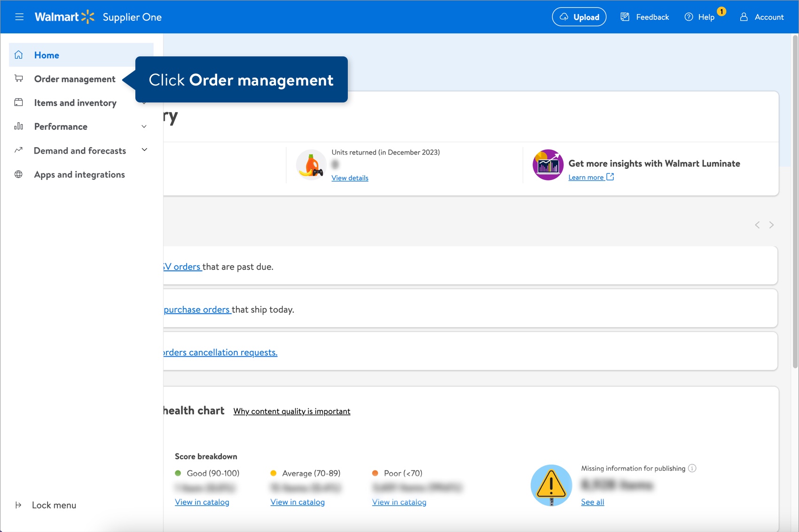Click Lock menu at the sidebar bottom
Screen dimensions: 799x532
tap(46, 505)
